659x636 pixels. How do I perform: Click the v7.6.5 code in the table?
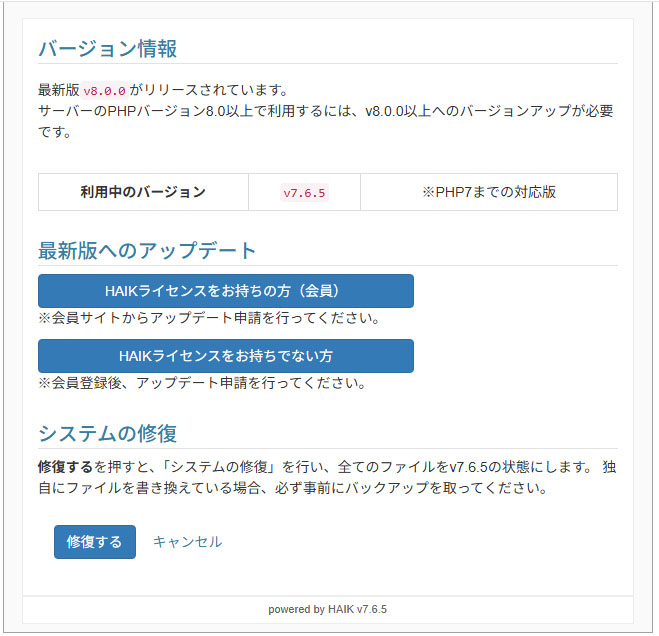click(304, 193)
